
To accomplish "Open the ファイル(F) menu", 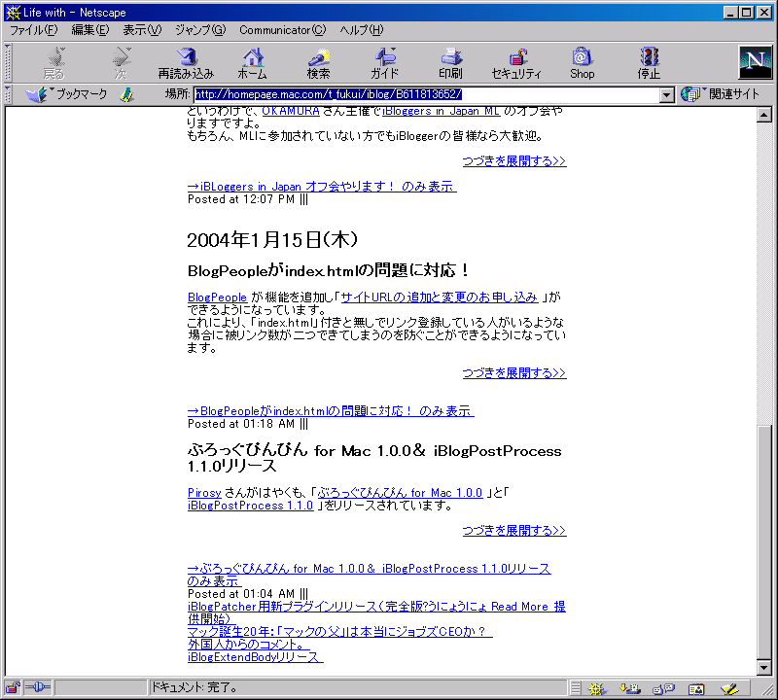I will (x=34, y=30).
